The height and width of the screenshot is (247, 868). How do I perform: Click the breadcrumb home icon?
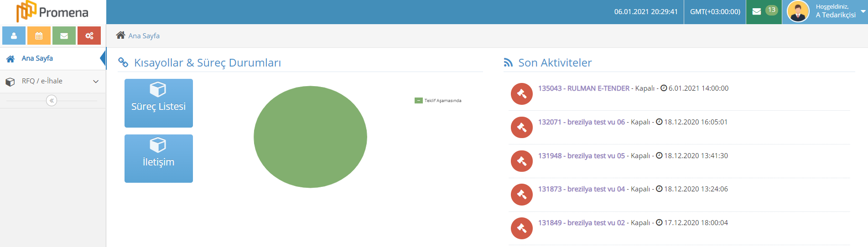click(120, 35)
